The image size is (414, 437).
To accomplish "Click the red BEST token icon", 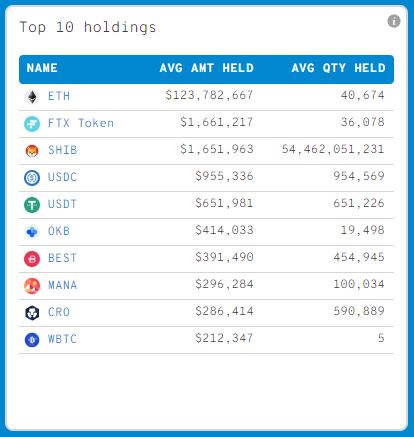I will point(32,259).
